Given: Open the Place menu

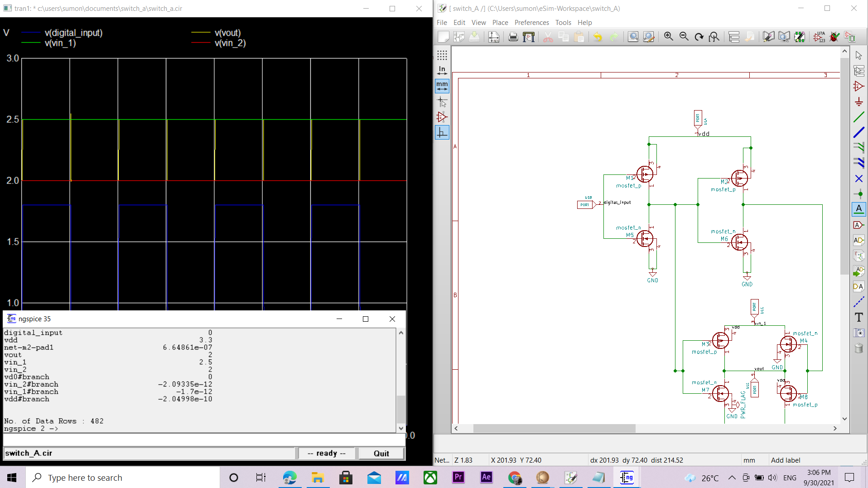Looking at the screenshot, I should click(500, 22).
